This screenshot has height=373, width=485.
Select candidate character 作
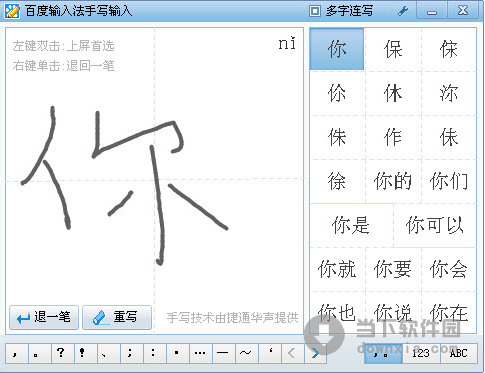(x=393, y=137)
